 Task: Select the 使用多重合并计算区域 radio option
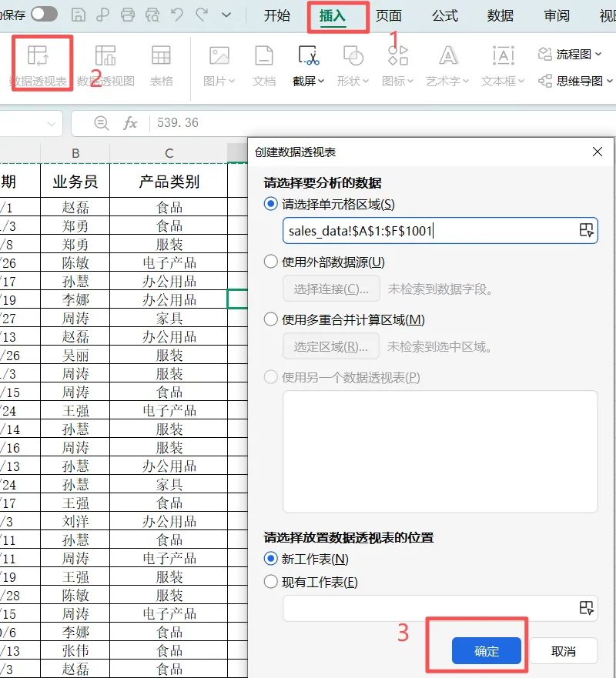pos(271,319)
